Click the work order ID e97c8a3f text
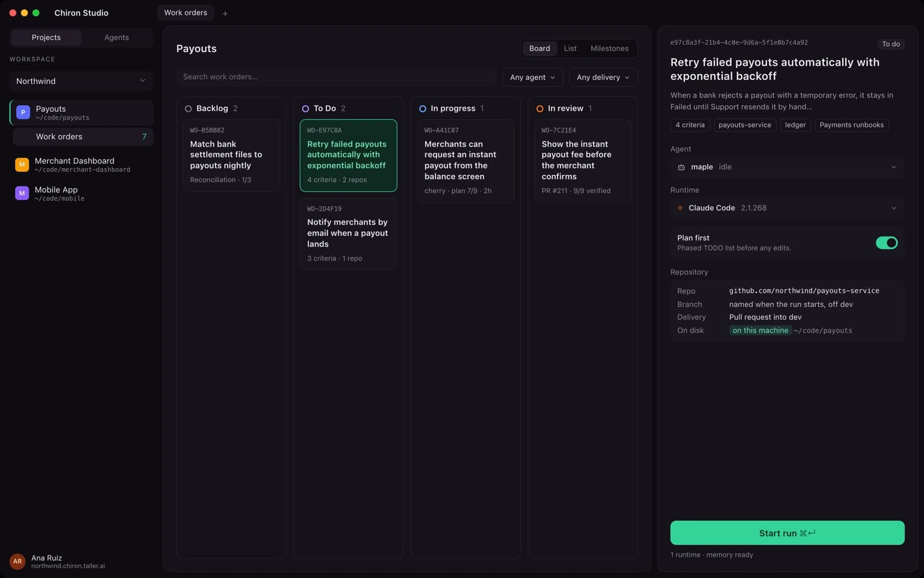 click(739, 43)
